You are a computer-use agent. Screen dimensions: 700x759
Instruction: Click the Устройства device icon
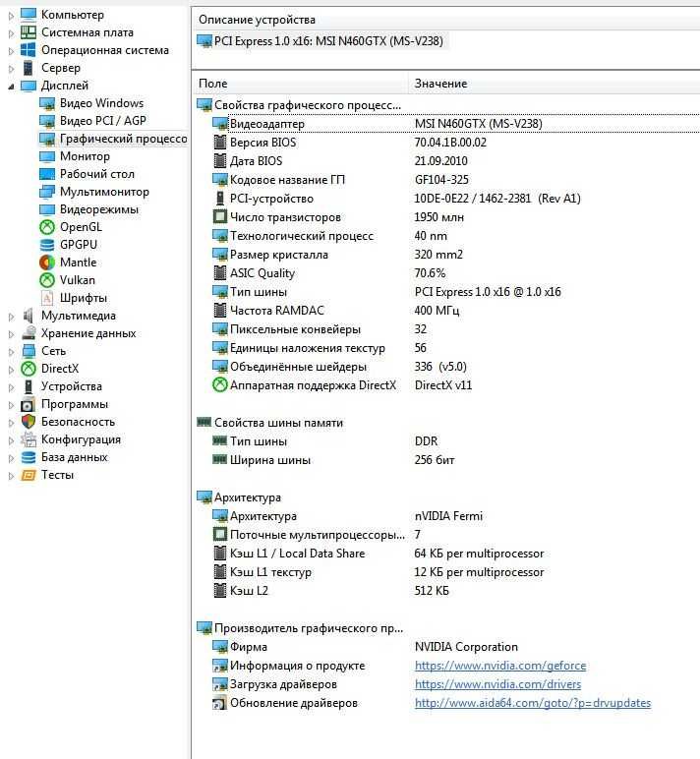[x=29, y=386]
